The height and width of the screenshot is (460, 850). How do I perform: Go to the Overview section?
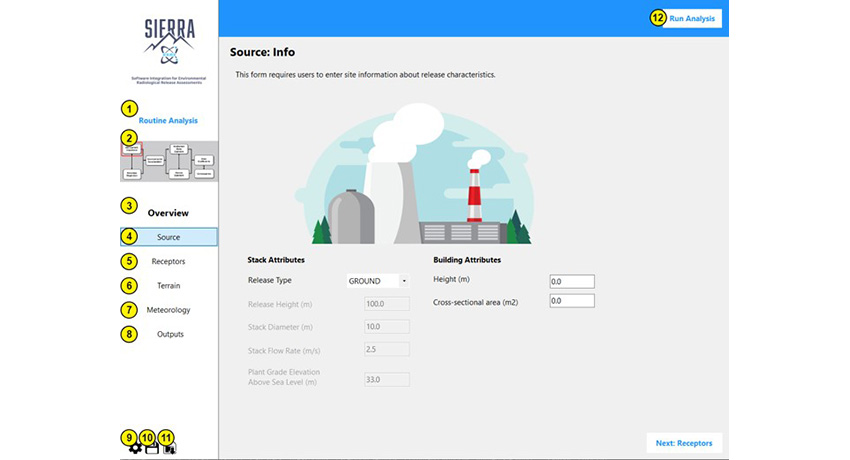(168, 213)
